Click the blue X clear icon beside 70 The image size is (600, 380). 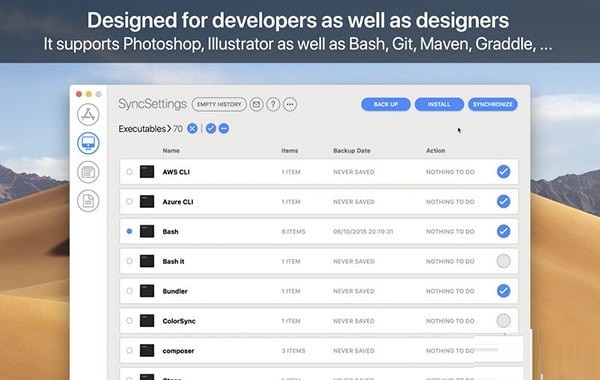pyautogui.click(x=192, y=129)
